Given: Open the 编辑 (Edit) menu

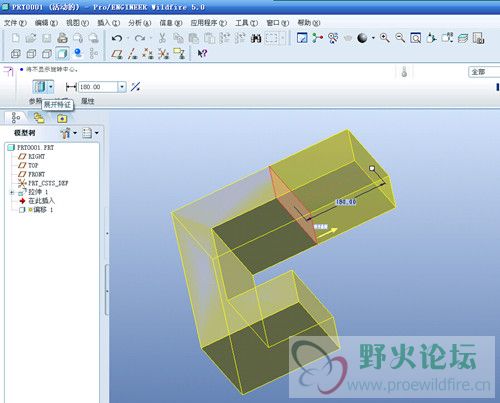Looking at the screenshot, I should point(46,23).
